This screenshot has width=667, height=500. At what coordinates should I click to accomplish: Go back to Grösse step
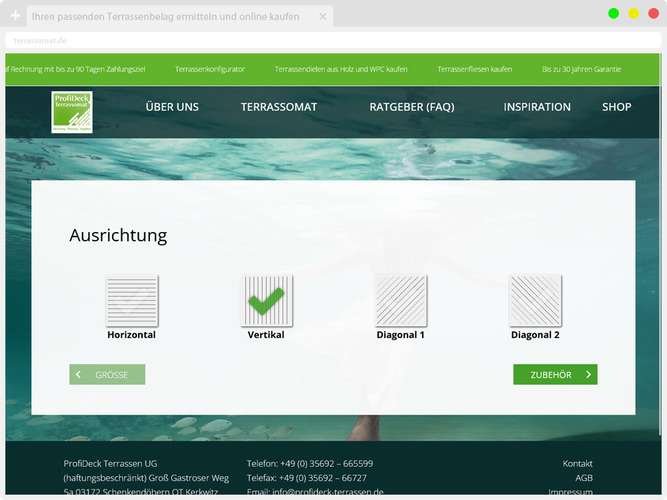pos(107,375)
